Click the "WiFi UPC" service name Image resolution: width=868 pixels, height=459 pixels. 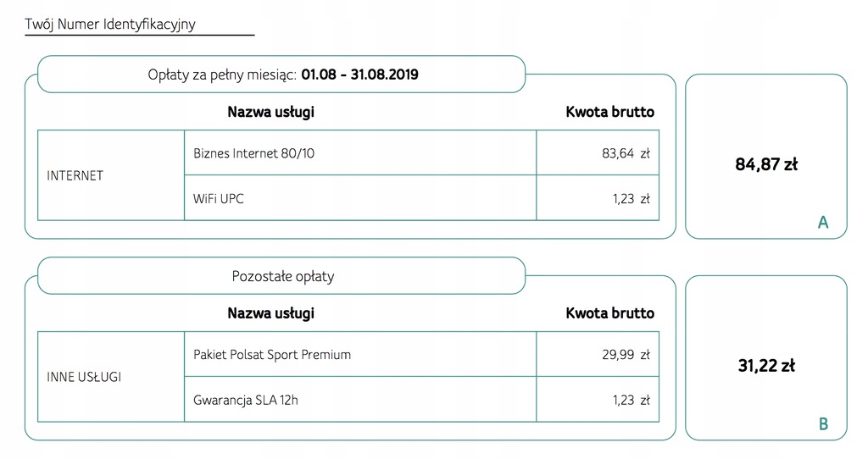(219, 199)
